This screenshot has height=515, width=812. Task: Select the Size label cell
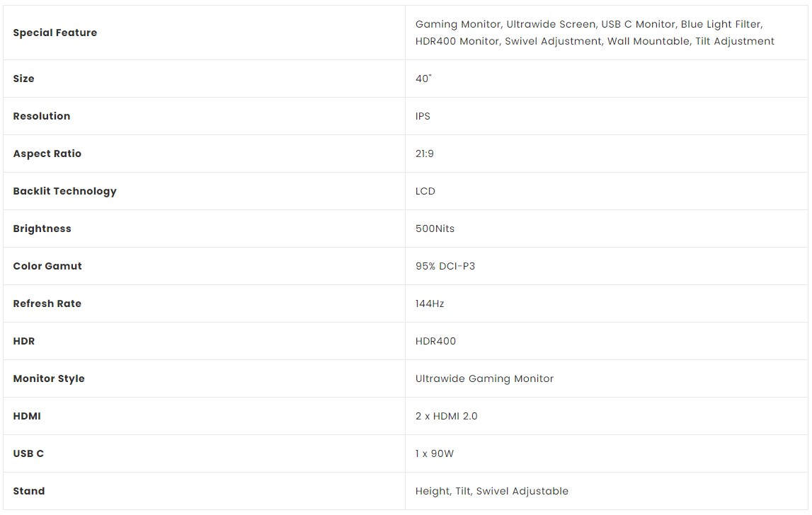click(23, 79)
